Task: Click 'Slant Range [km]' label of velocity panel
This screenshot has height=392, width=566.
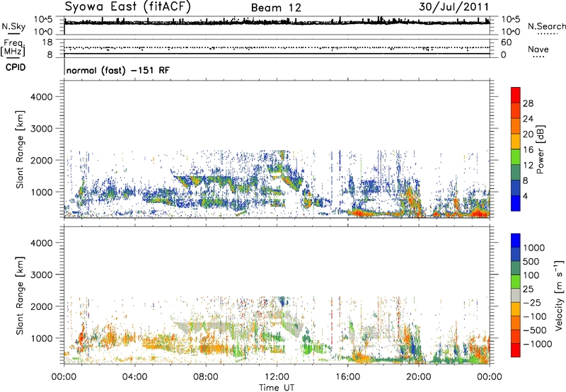Action: click(20, 296)
